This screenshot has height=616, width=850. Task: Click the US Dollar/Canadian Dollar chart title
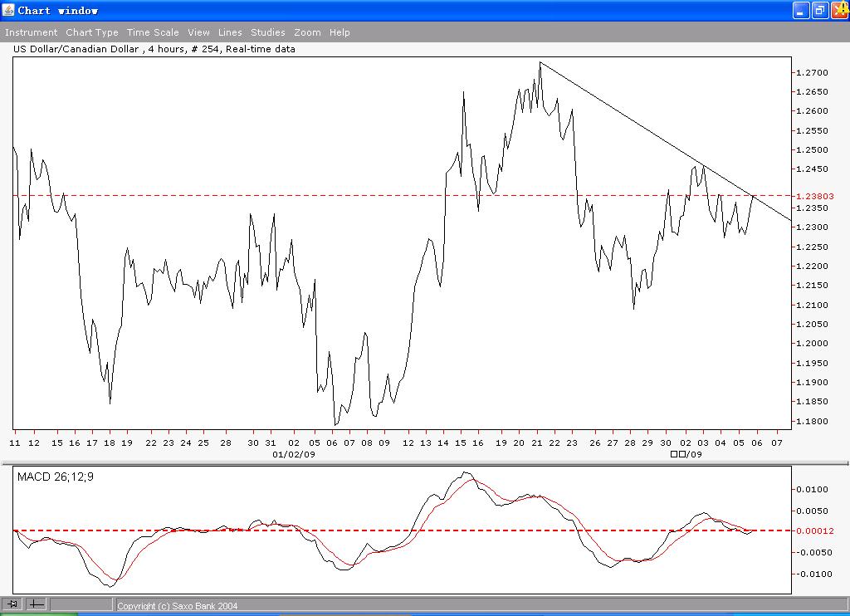(154, 49)
